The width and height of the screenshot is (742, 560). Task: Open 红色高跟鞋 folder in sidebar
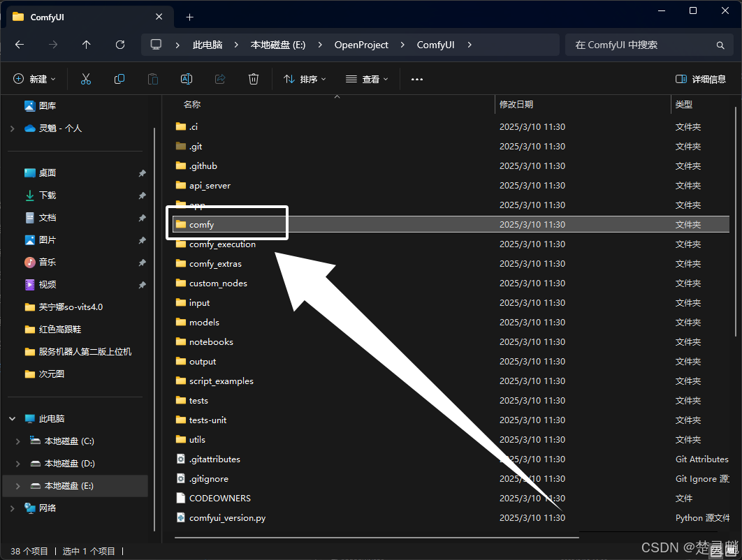(x=52, y=329)
